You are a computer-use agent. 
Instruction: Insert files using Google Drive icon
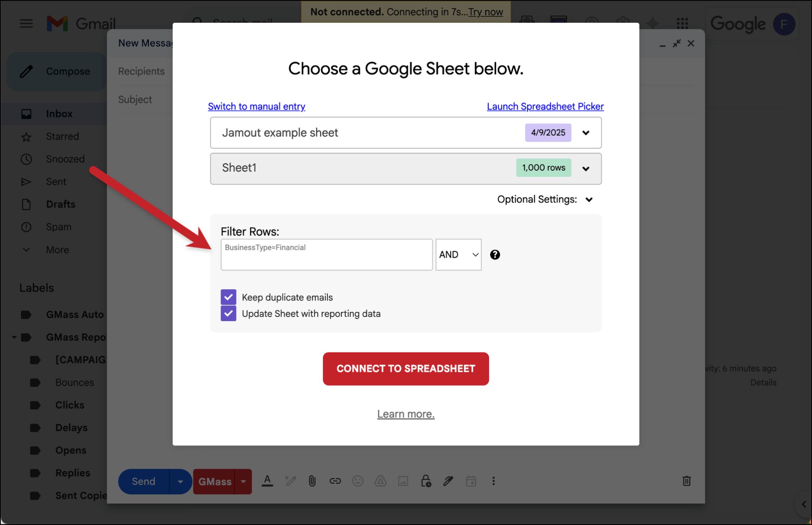(x=381, y=481)
